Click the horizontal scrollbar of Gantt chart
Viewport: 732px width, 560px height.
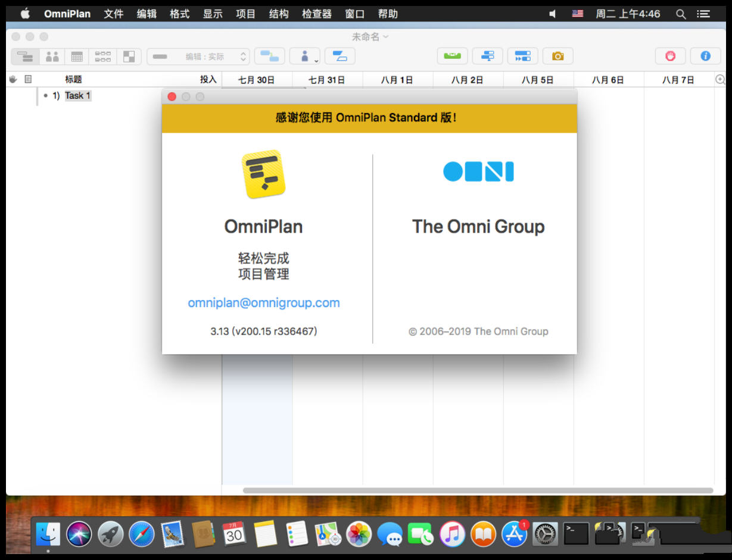click(478, 490)
